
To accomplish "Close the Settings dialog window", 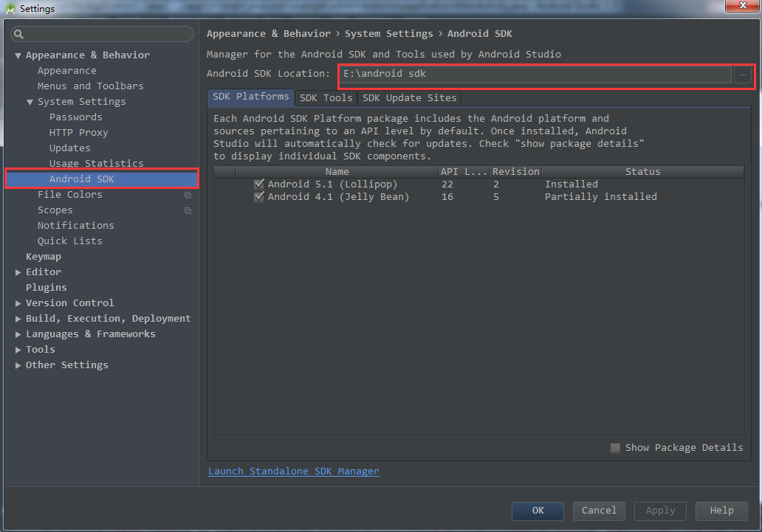I will tap(743, 6).
